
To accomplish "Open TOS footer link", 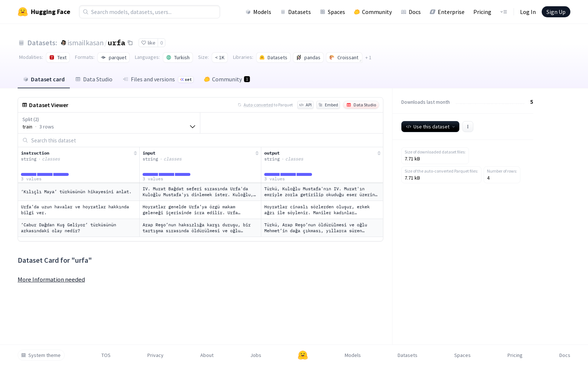I will click(x=106, y=355).
